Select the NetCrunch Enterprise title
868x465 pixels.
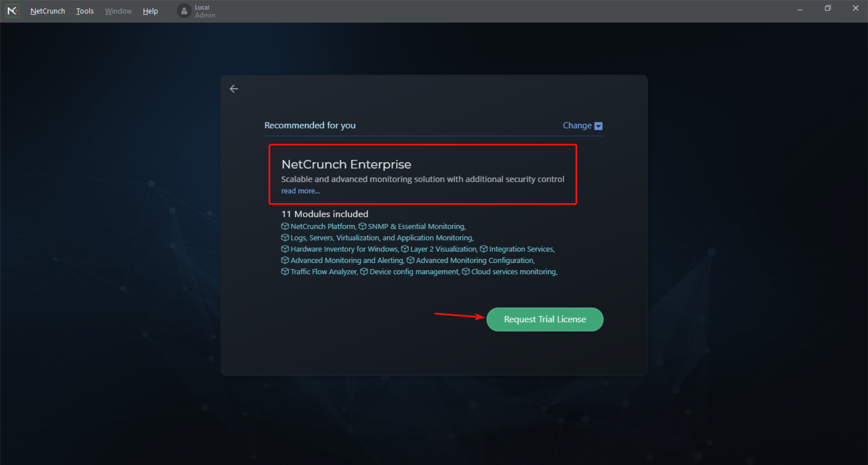coord(346,164)
